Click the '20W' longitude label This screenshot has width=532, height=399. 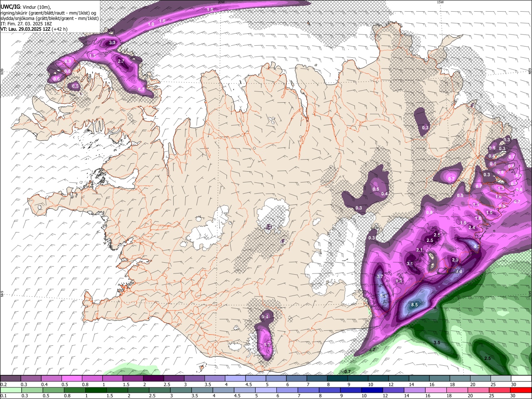[x=221, y=2]
